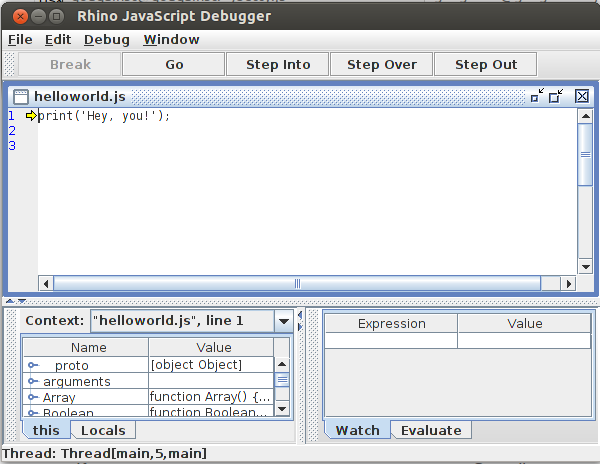Click the empty watch Expression cell

click(391, 340)
